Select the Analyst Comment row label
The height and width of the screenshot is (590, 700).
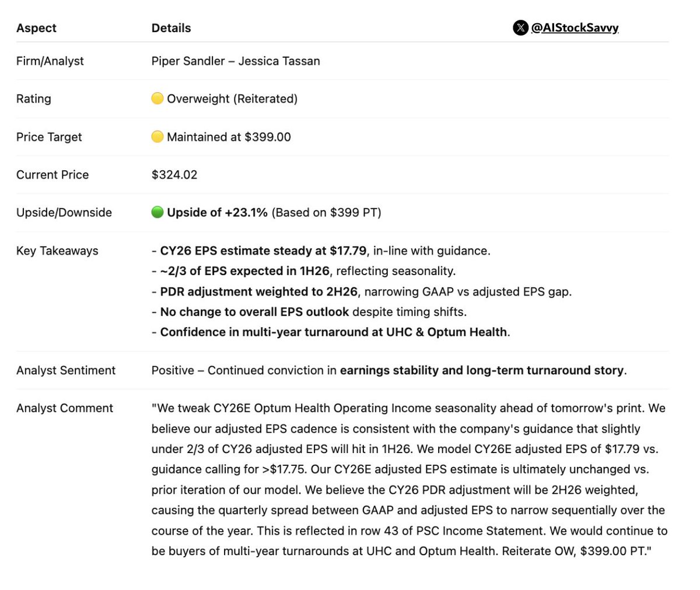point(65,408)
